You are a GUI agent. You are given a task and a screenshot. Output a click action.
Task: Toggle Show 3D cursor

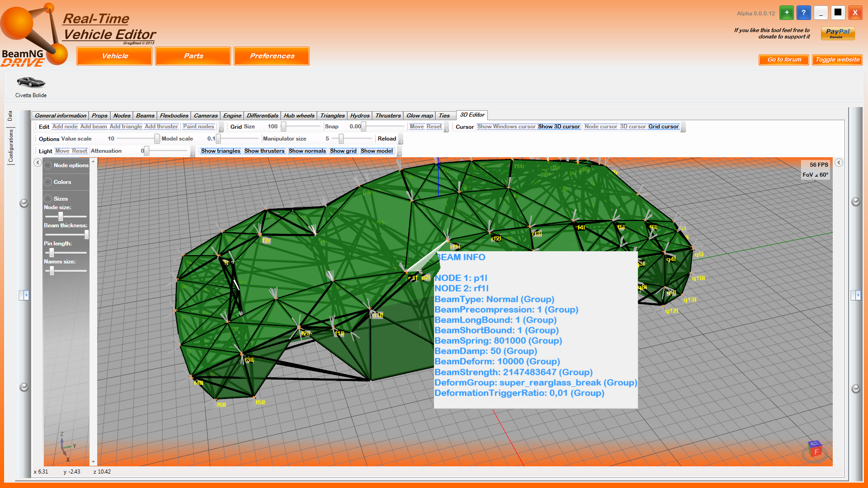point(559,127)
